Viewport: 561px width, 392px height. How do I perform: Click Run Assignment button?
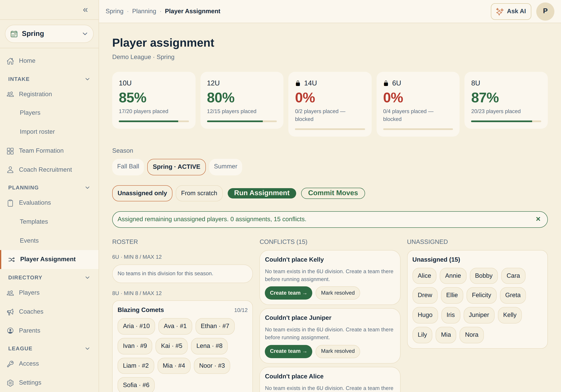click(262, 193)
